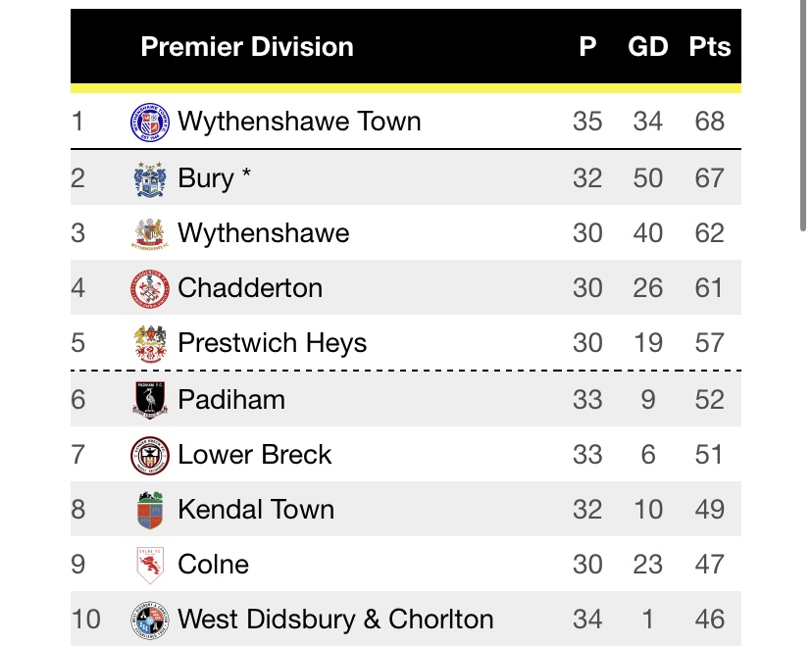812x646 pixels.
Task: Open the West Didsbury & Chorlton team link
Action: [x=335, y=620]
